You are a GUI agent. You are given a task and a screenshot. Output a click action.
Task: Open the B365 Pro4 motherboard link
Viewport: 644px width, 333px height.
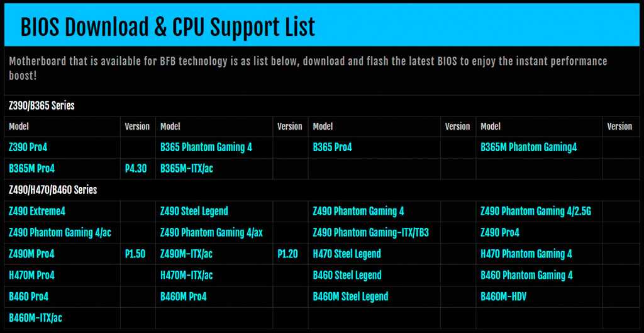pyautogui.click(x=332, y=147)
